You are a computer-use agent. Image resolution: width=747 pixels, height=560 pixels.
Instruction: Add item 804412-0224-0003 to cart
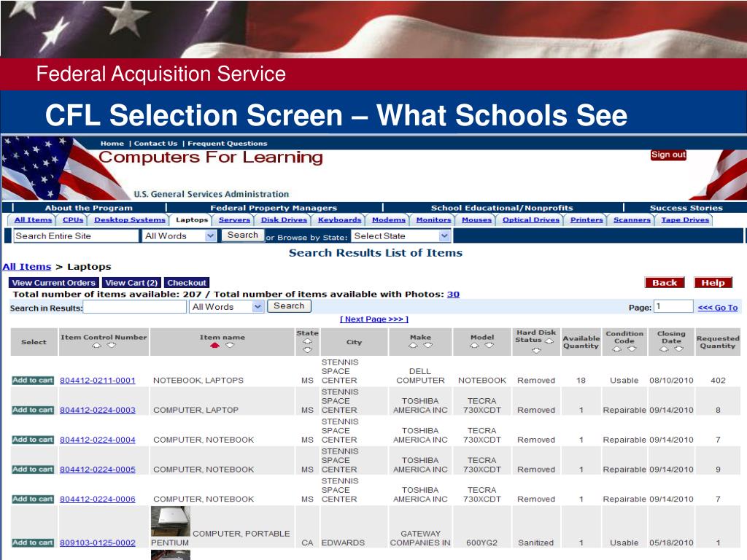coord(33,410)
